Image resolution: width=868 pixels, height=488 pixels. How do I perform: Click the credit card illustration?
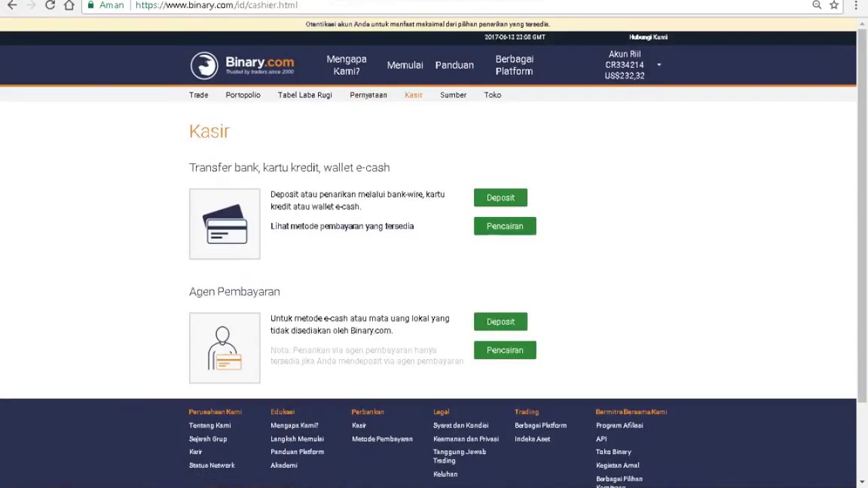tap(224, 224)
